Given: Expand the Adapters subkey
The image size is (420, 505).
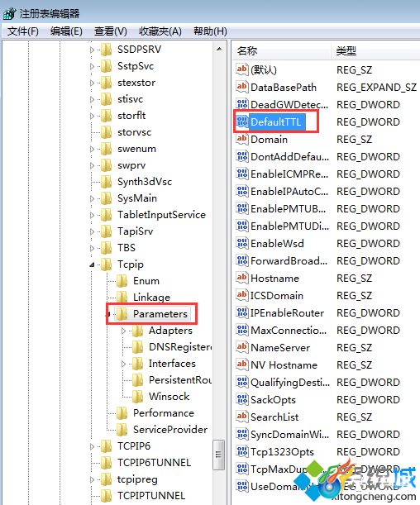Looking at the screenshot, I should point(123,331).
